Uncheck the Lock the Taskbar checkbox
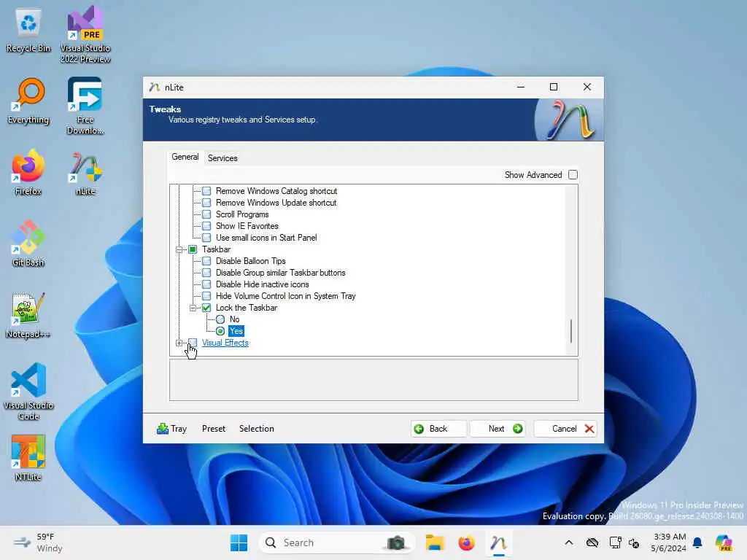747x560 pixels. (206, 308)
